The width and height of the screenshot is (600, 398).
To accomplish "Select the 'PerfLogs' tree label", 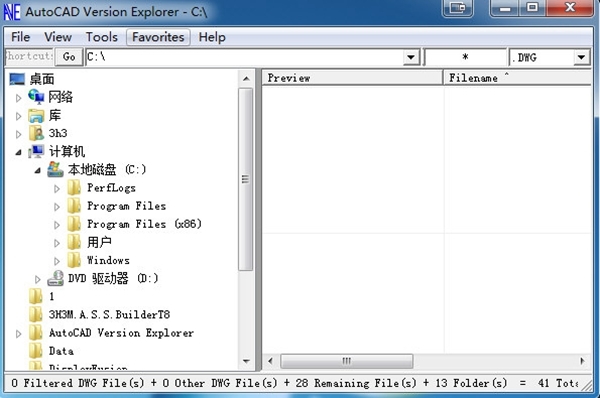I will (x=111, y=188).
